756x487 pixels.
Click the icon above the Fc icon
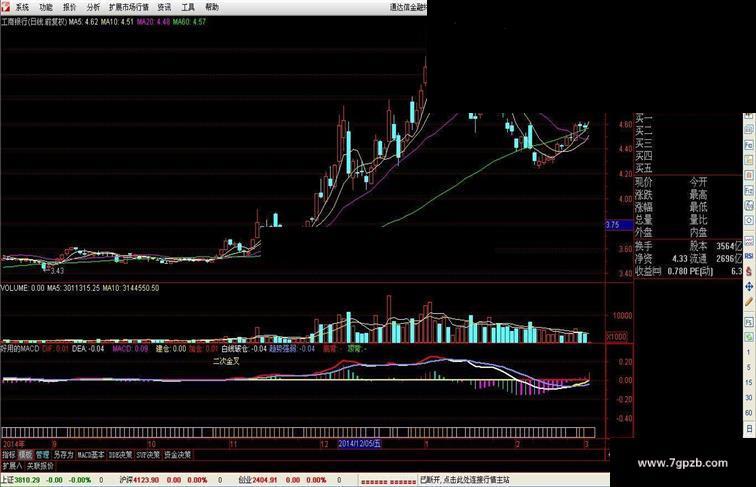click(749, 129)
